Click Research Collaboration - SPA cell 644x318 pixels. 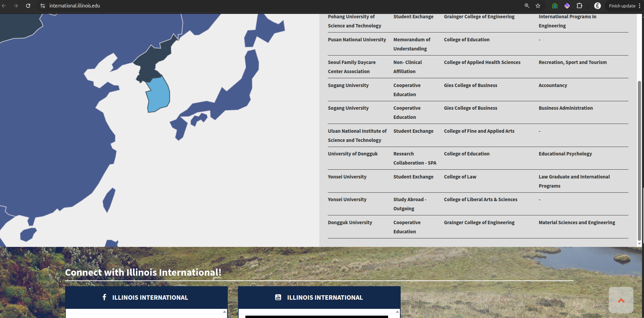point(415,158)
